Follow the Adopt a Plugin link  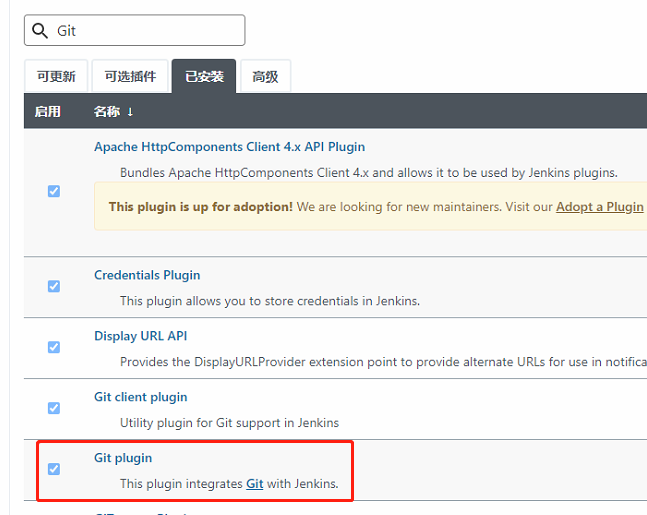click(600, 207)
